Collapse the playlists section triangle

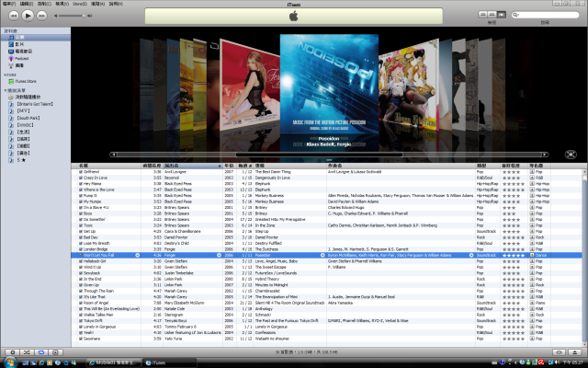(5, 90)
